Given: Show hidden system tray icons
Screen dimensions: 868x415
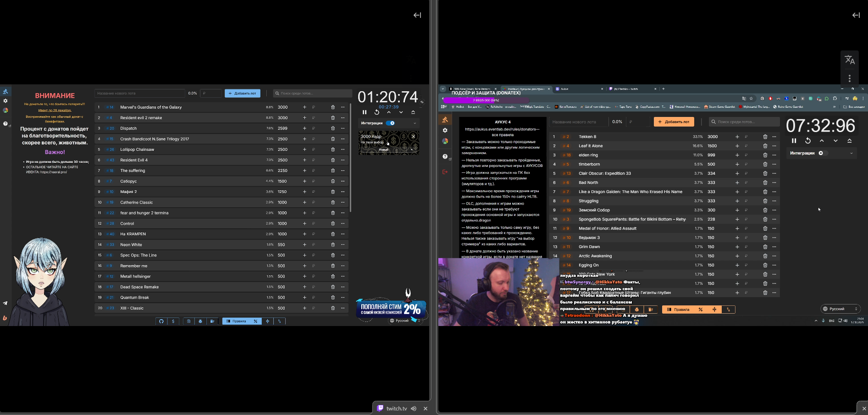Looking at the screenshot, I should [x=816, y=321].
